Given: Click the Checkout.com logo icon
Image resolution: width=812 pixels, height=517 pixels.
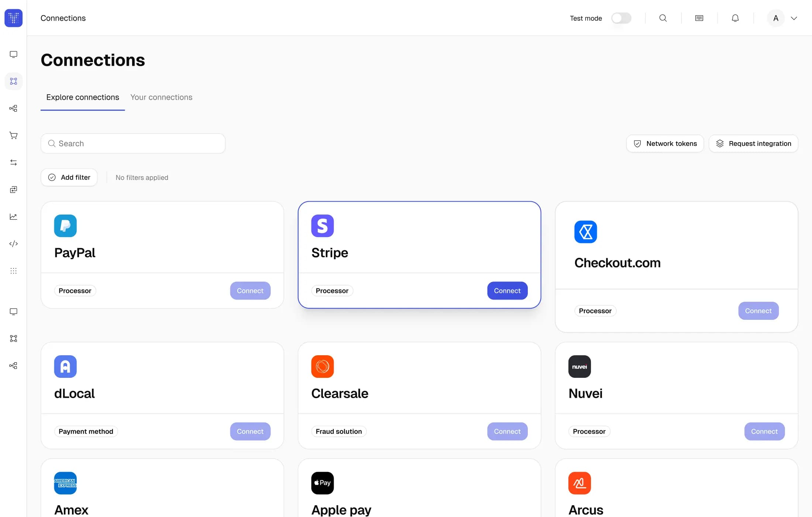Looking at the screenshot, I should pos(586,232).
